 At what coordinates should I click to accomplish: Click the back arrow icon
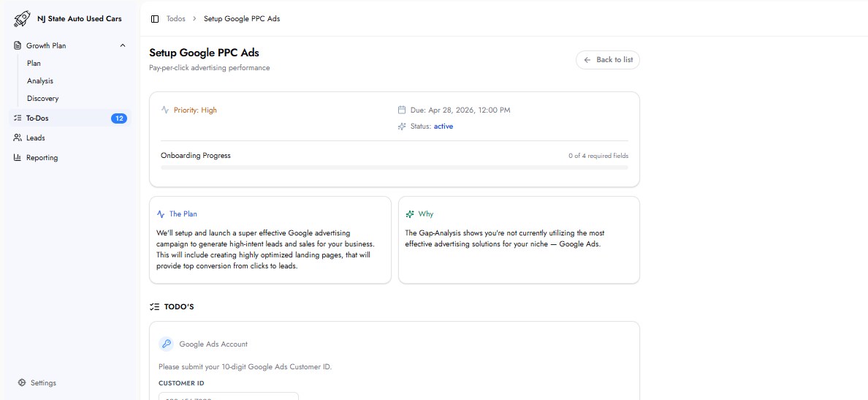588,60
